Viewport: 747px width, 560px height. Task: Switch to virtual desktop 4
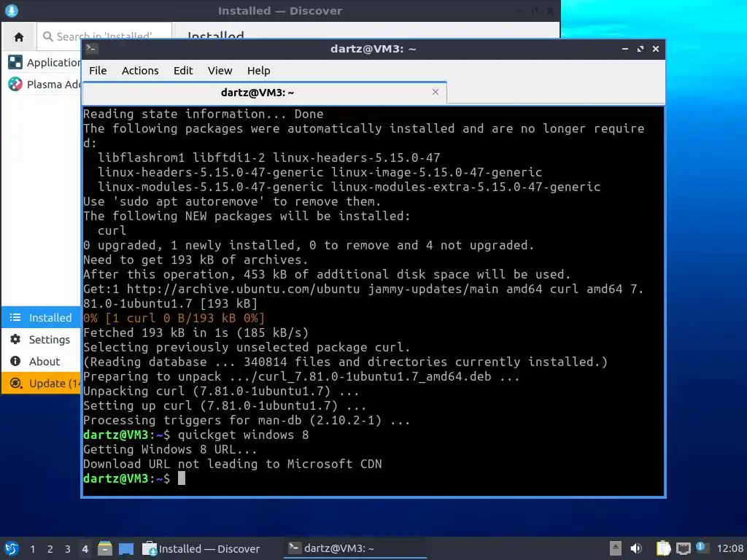85,549
